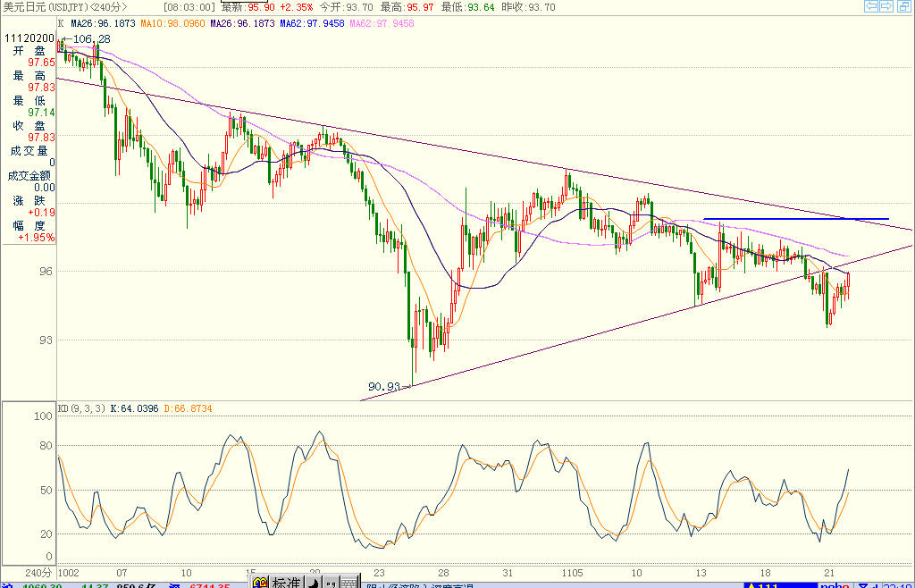Select the first MA26:96.1873 indicator label
Screen dimensions: 915x588
click(x=104, y=23)
